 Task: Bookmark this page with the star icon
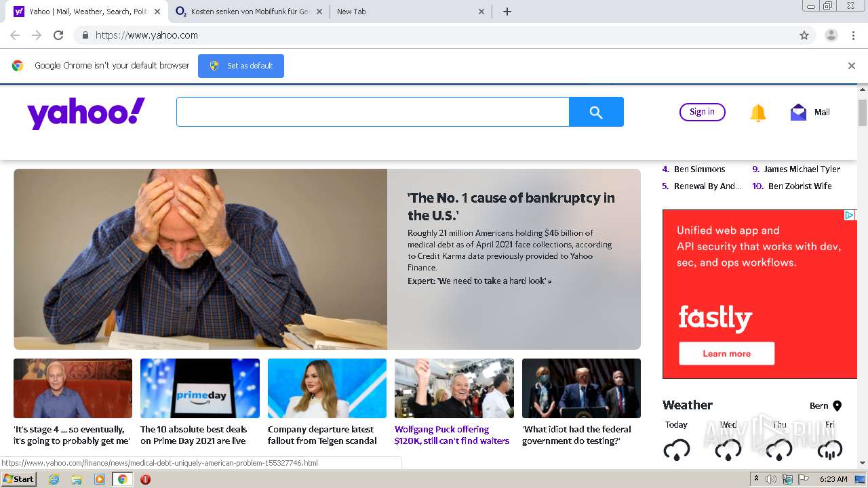pyautogui.click(x=804, y=35)
